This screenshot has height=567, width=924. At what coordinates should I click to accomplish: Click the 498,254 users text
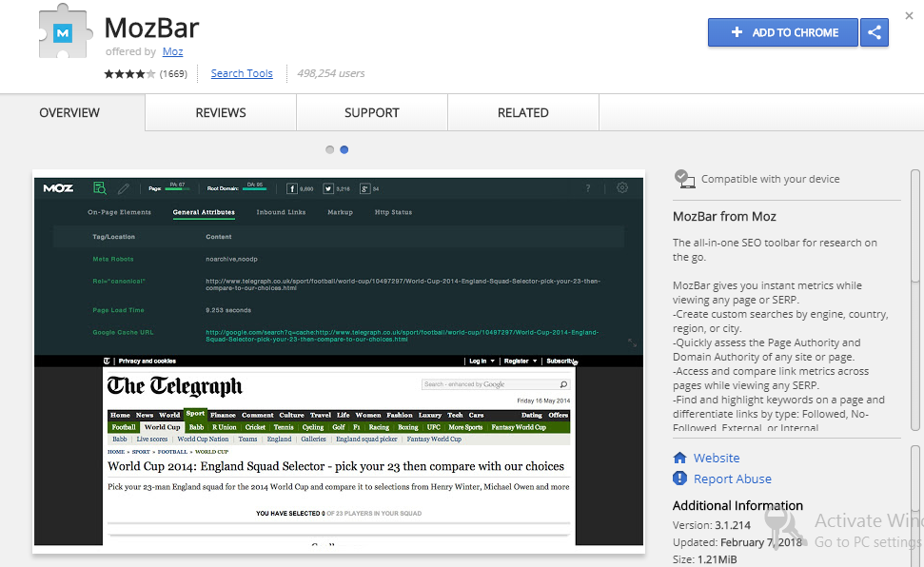330,73
